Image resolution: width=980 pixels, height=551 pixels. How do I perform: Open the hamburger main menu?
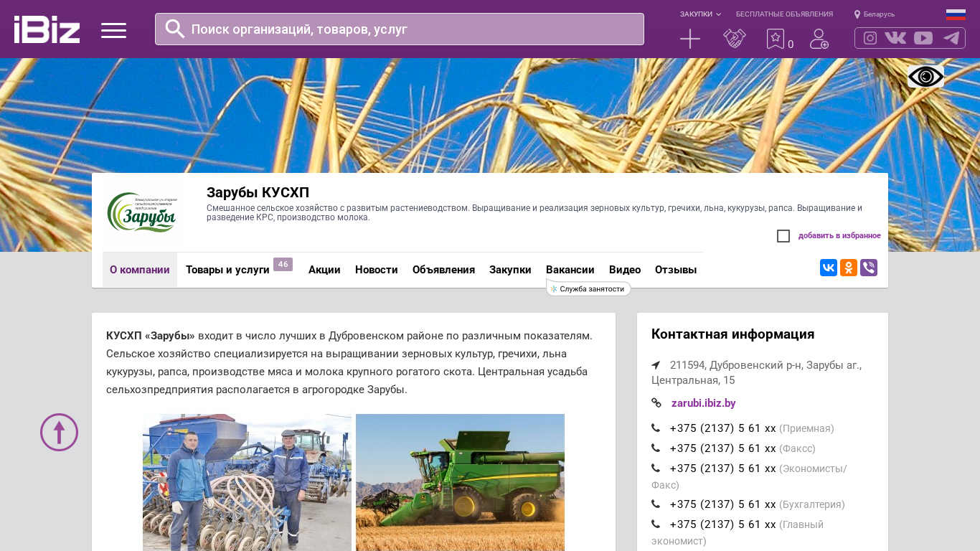click(113, 30)
